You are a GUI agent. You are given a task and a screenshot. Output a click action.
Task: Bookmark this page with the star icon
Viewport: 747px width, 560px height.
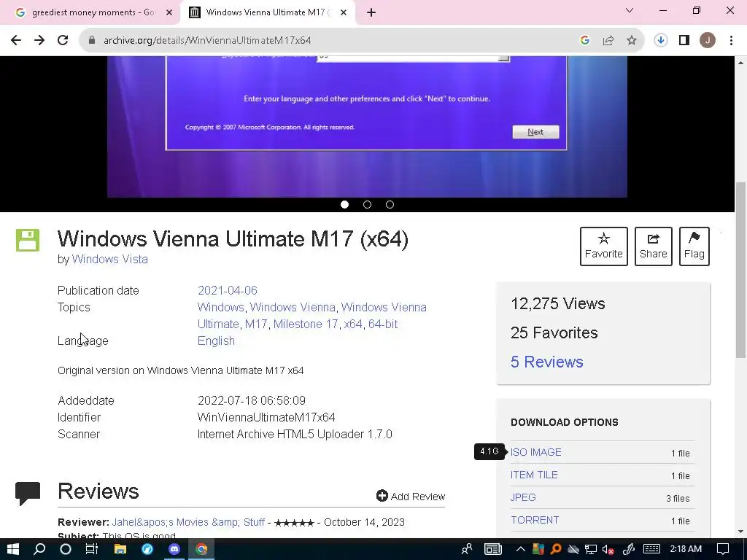[632, 41]
